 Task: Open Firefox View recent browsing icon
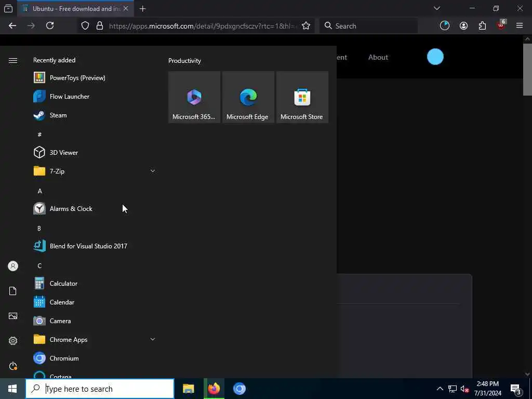point(8,9)
